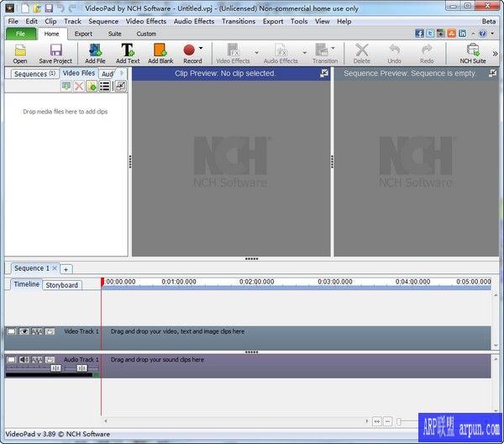Toggle Audio Track 1 link clips icon
The width and height of the screenshot is (504, 444).
[37, 359]
